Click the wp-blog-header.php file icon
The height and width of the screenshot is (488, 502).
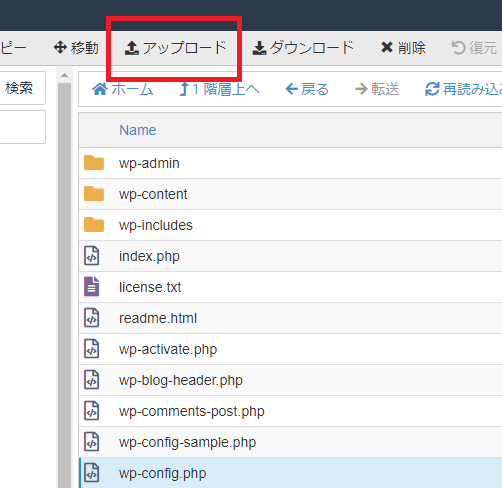(x=92, y=380)
